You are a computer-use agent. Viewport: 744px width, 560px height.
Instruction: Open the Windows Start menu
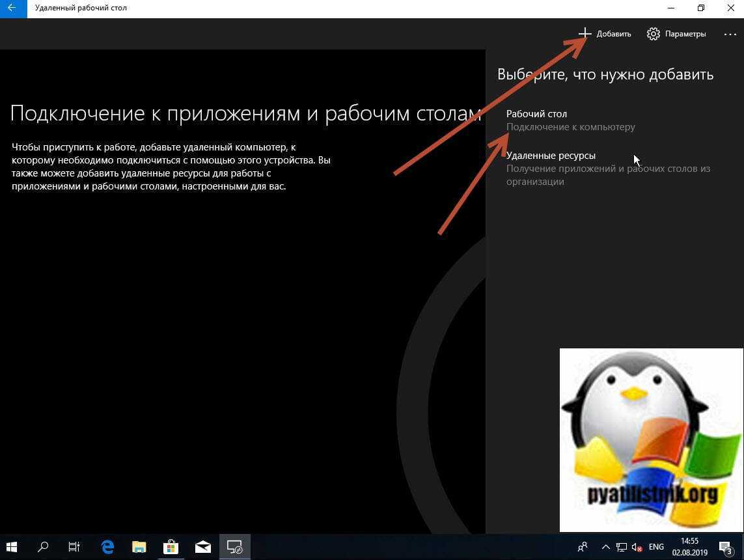click(12, 547)
